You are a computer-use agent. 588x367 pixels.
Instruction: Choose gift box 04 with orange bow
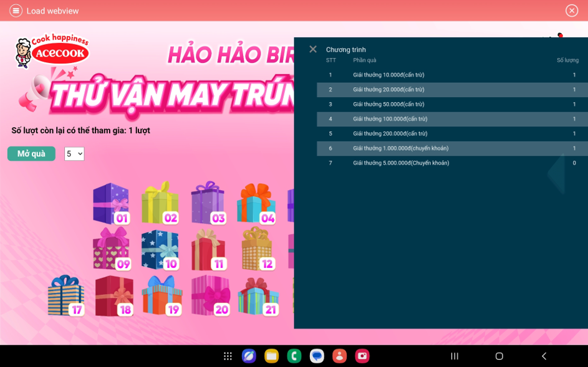pyautogui.click(x=256, y=204)
